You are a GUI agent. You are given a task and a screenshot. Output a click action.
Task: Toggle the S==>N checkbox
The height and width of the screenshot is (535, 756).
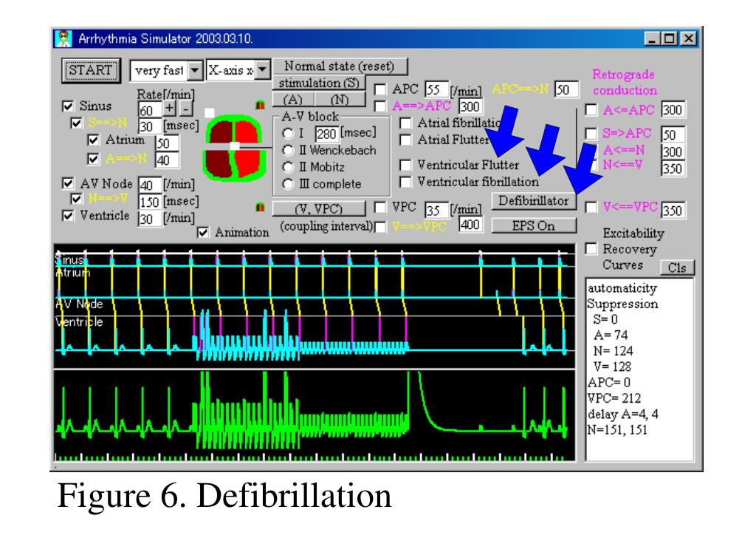77,123
